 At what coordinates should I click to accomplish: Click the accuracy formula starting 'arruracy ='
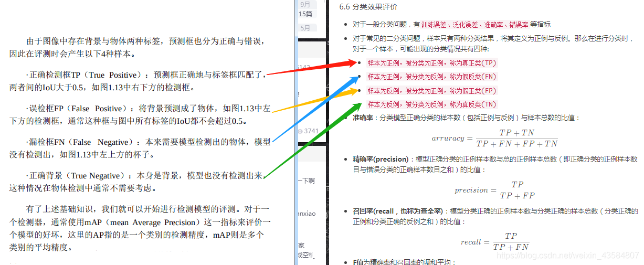[495, 138]
